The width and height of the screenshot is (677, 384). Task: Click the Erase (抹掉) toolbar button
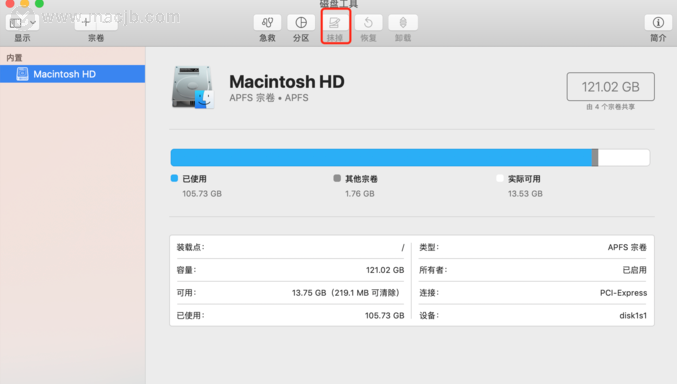335,22
